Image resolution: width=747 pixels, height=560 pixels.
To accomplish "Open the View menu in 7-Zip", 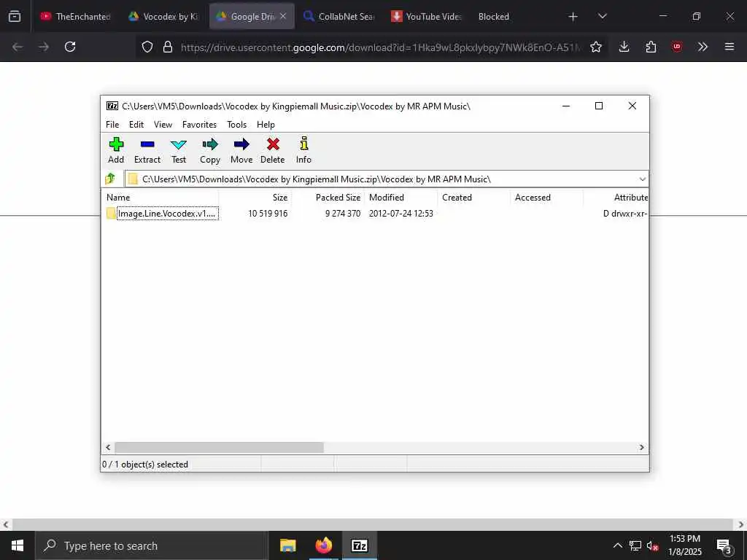I will click(163, 124).
